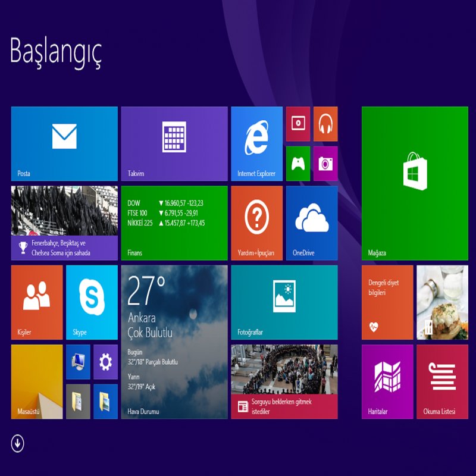Open the Xbox Games controller tile
Image resolution: width=476 pixels, height=476 pixels.
298,164
